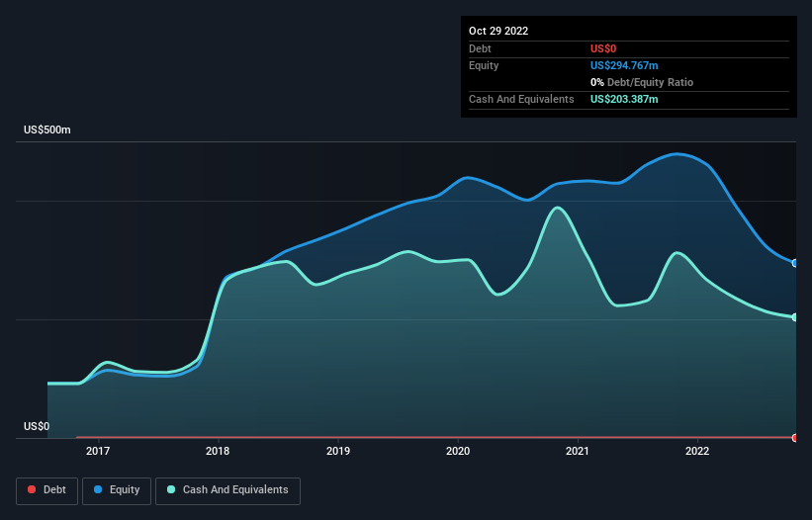Click the US$203.387m cash value
812x520 pixels.
tap(624, 99)
